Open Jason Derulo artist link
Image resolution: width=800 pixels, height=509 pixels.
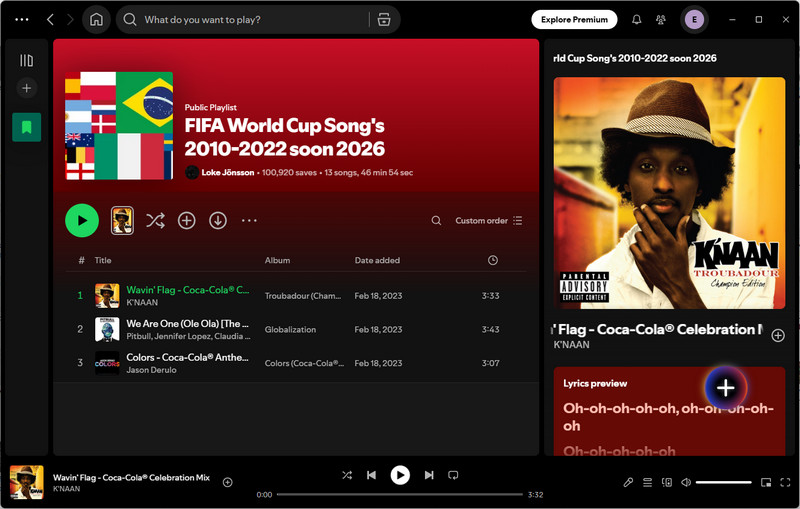click(x=151, y=370)
